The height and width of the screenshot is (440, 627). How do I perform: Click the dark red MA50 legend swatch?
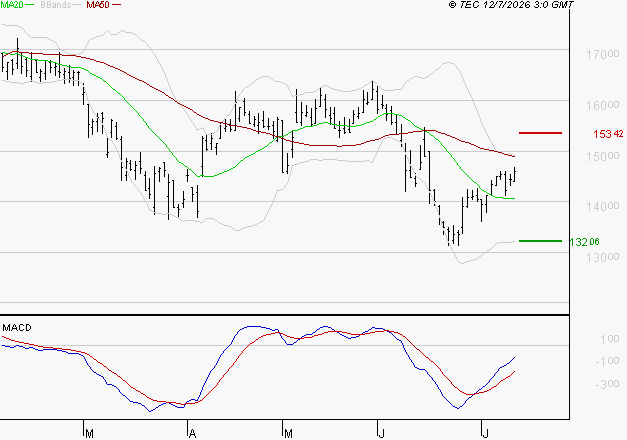116,5
